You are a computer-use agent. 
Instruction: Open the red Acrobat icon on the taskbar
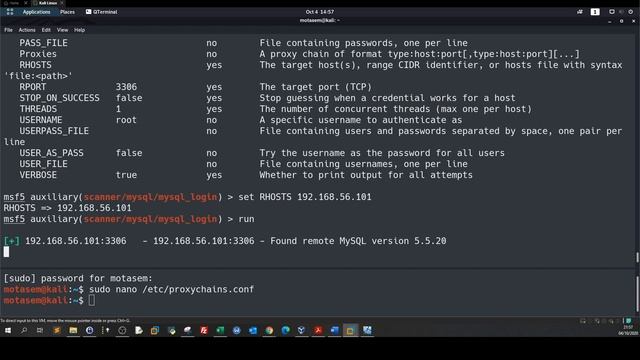tap(318, 330)
